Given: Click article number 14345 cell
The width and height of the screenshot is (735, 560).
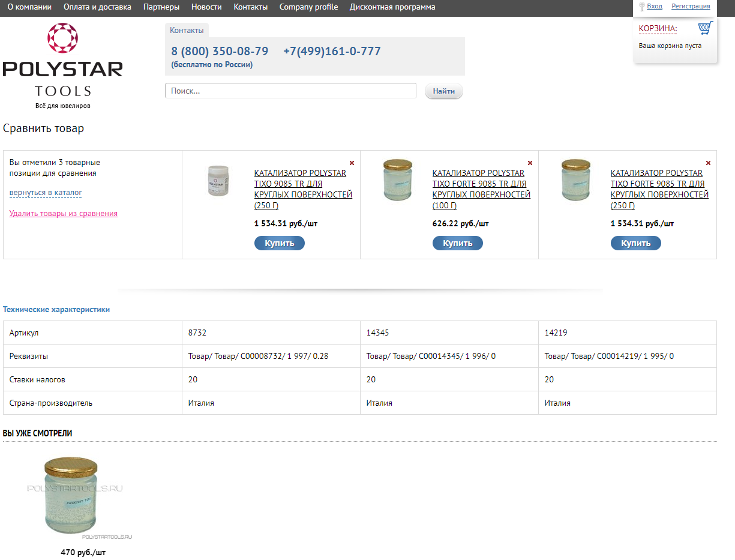Looking at the screenshot, I should pos(449,333).
